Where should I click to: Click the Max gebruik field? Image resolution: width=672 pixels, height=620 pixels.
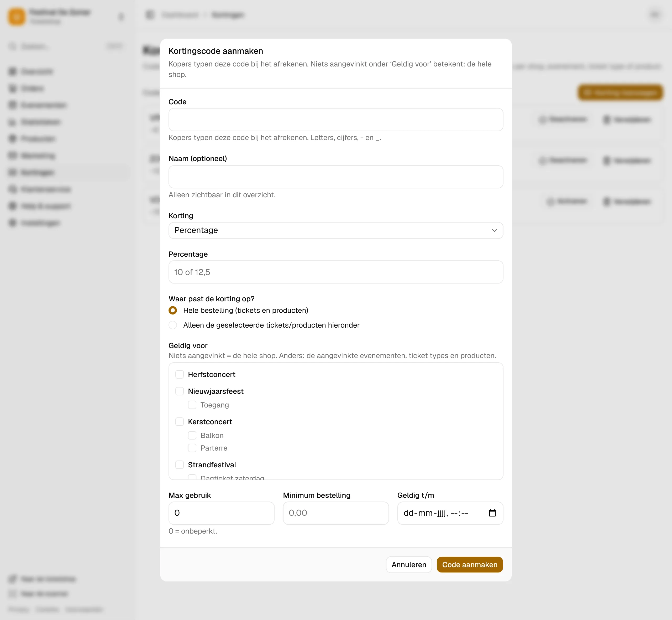[222, 513]
